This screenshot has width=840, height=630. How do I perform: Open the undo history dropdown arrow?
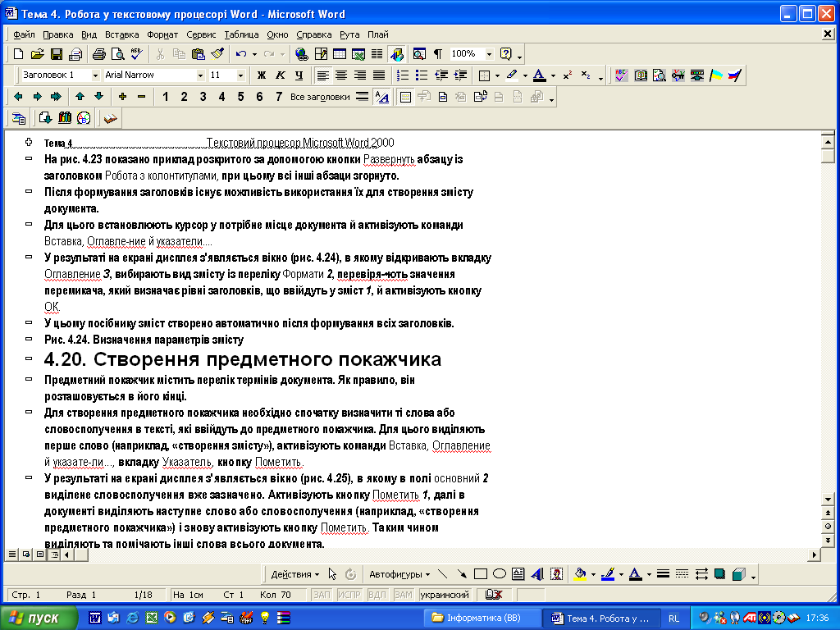[x=254, y=53]
